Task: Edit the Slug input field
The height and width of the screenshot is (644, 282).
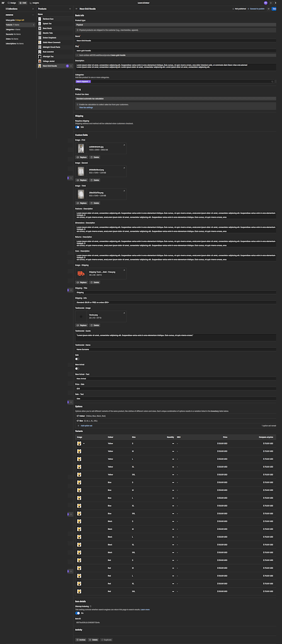Action: (175, 51)
